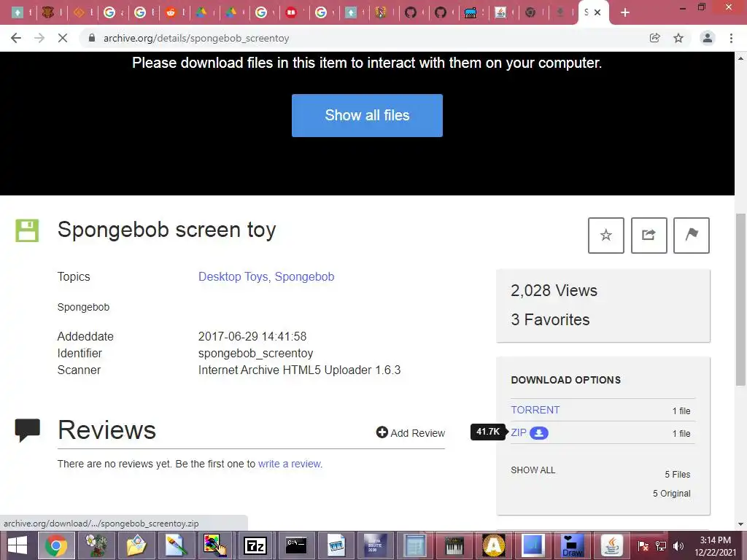The height and width of the screenshot is (560, 747).
Task: Click the Show all files button
Action: (x=367, y=115)
